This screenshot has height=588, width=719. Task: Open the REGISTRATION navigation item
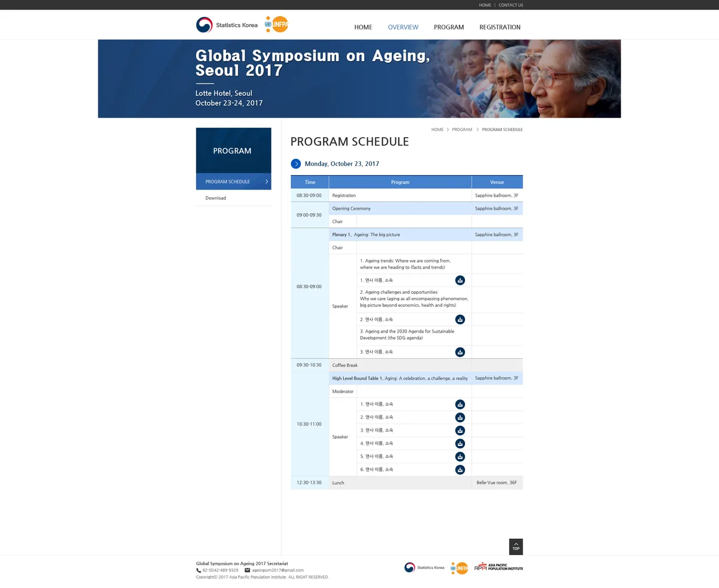pyautogui.click(x=500, y=27)
